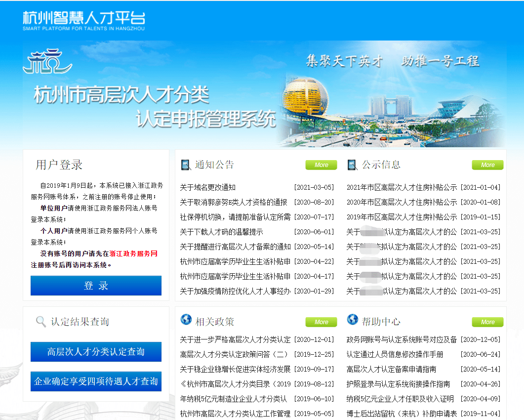
Task: Open 《杭州市高层次人才分类目录（2019 link
Action: point(235,384)
